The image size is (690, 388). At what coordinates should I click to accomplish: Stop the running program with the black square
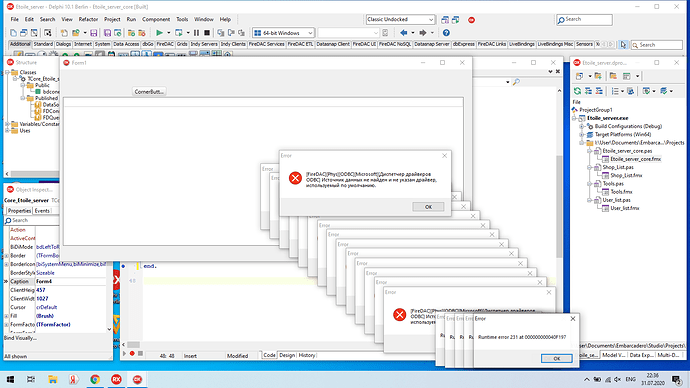coord(207,33)
